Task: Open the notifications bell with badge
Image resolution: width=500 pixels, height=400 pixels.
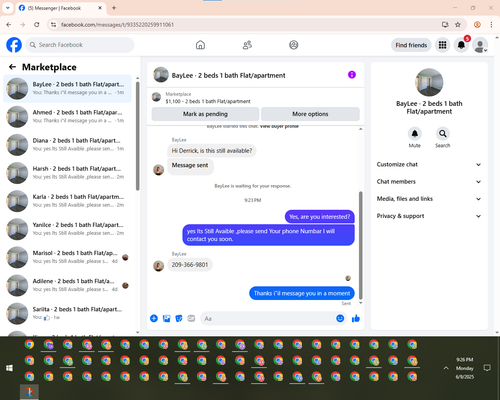Action: pyautogui.click(x=461, y=45)
